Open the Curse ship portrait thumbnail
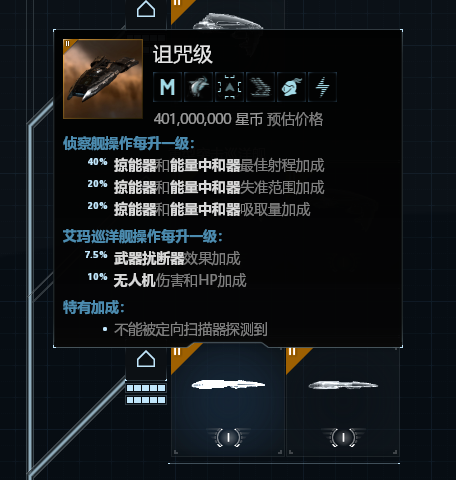The height and width of the screenshot is (480, 456). pos(103,79)
